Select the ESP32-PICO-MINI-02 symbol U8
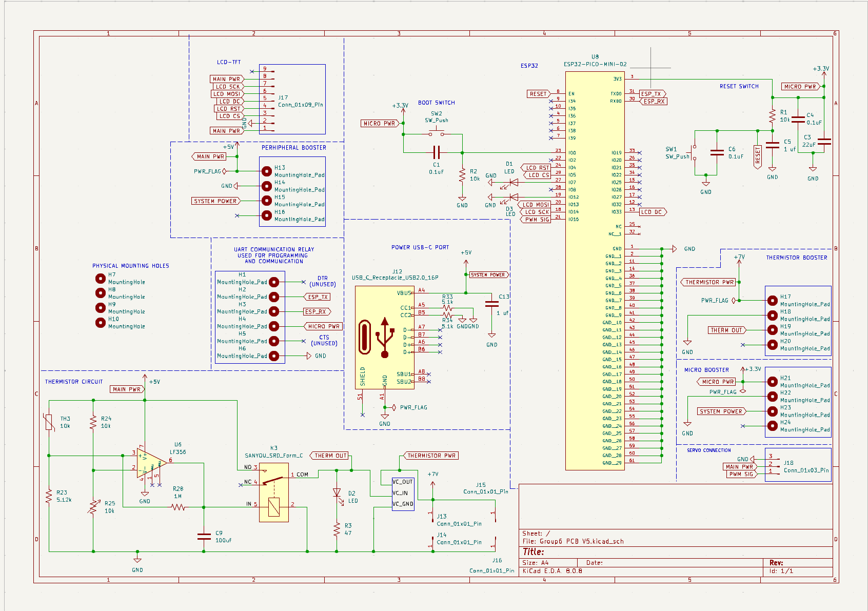Image resolution: width=868 pixels, height=611 pixels. point(594,267)
